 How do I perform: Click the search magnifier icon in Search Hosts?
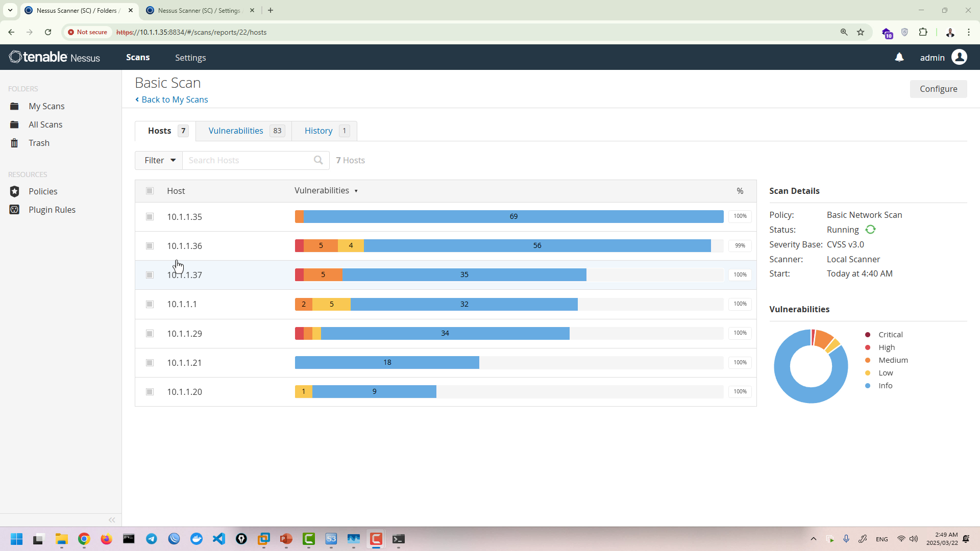(x=318, y=160)
